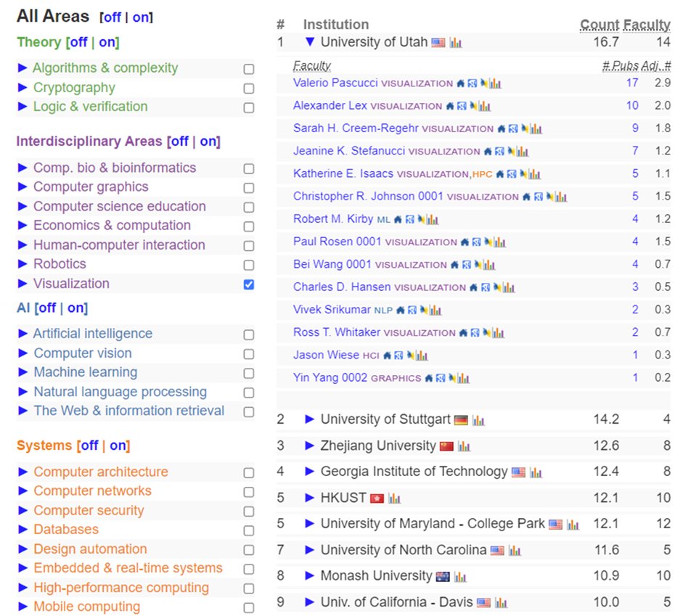This screenshot has height=616, width=683.
Task: Open HKUST chart icon
Action: click(394, 498)
